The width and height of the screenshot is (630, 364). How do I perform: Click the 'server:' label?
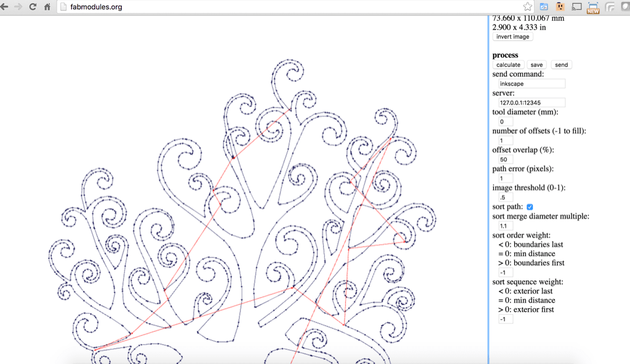click(503, 93)
